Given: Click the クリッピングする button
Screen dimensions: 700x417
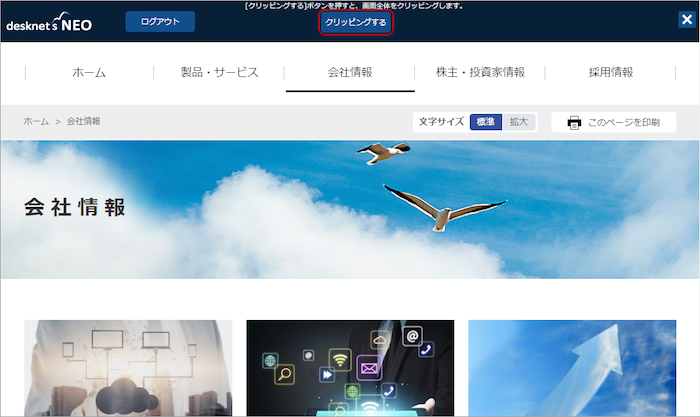Looking at the screenshot, I should [355, 22].
